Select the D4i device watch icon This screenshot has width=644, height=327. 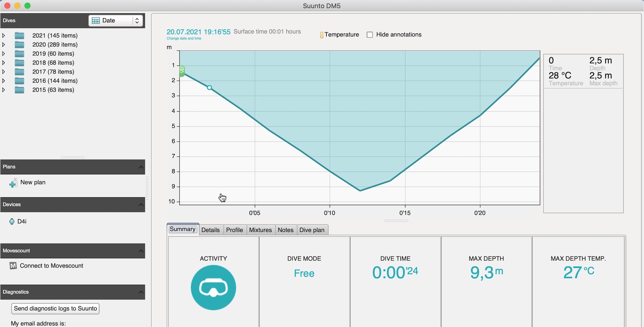[x=12, y=221]
